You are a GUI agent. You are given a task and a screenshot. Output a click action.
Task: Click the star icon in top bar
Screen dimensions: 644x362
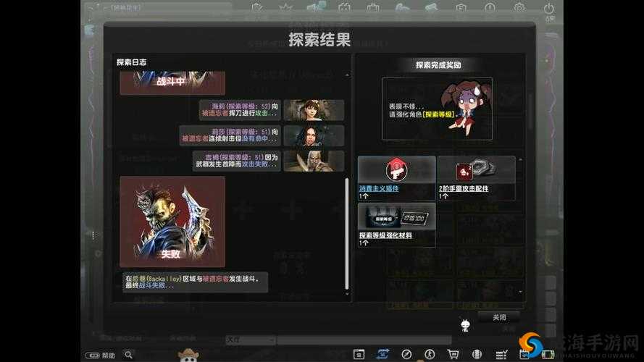[x=286, y=7]
